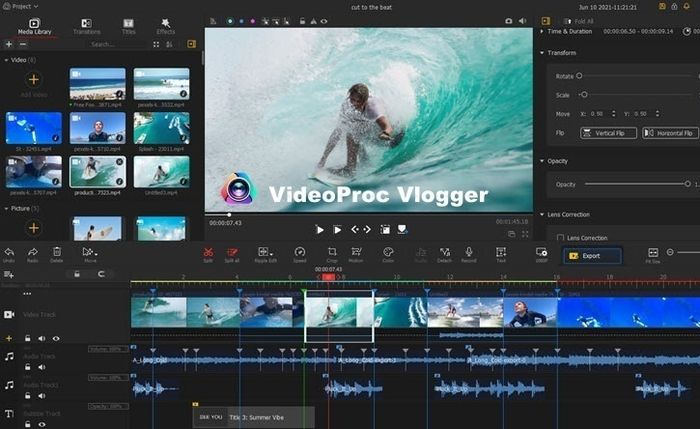
Task: Step to next frame
Action: click(367, 229)
